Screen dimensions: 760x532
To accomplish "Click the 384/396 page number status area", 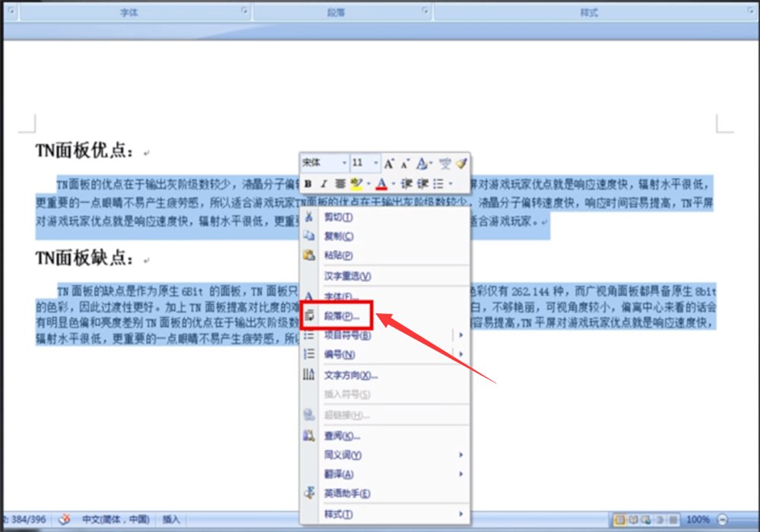I will (29, 520).
